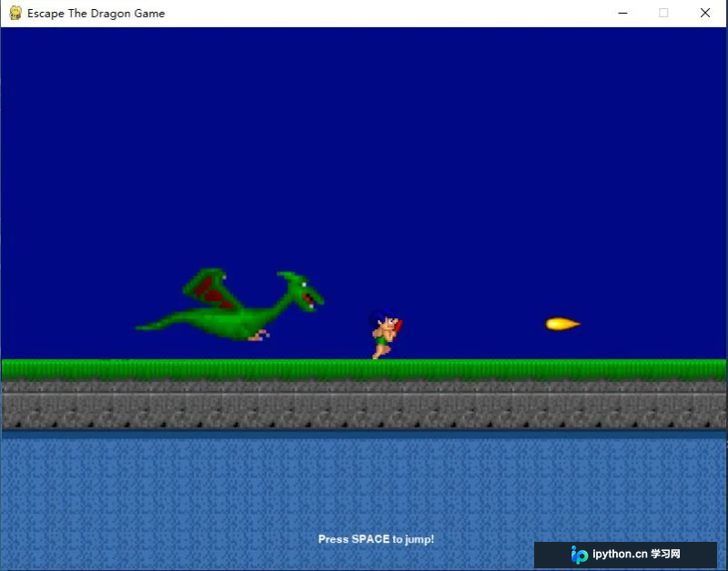
Task: Click the blue-haired caveman character
Action: pyautogui.click(x=386, y=334)
